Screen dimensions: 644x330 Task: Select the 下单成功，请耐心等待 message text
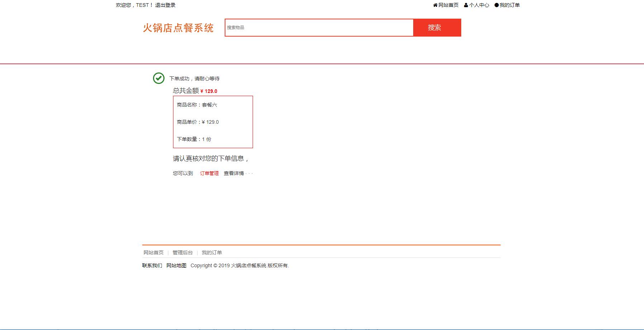coord(194,79)
